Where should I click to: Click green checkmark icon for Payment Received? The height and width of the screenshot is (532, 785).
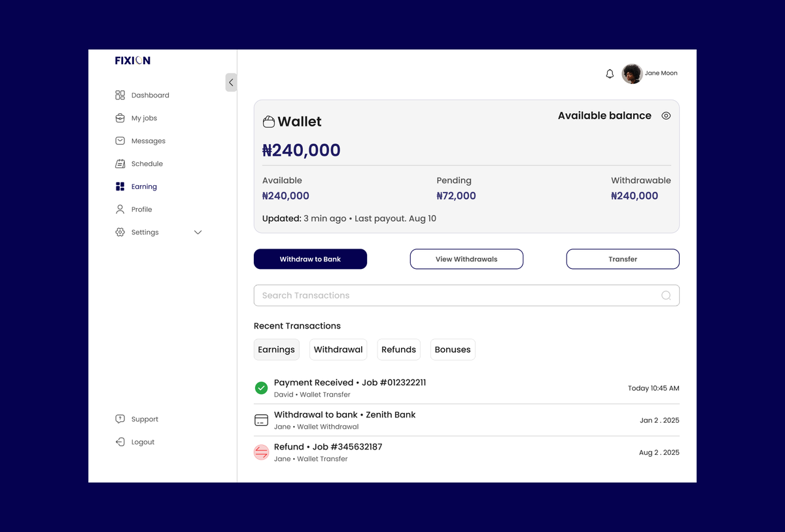pos(261,388)
